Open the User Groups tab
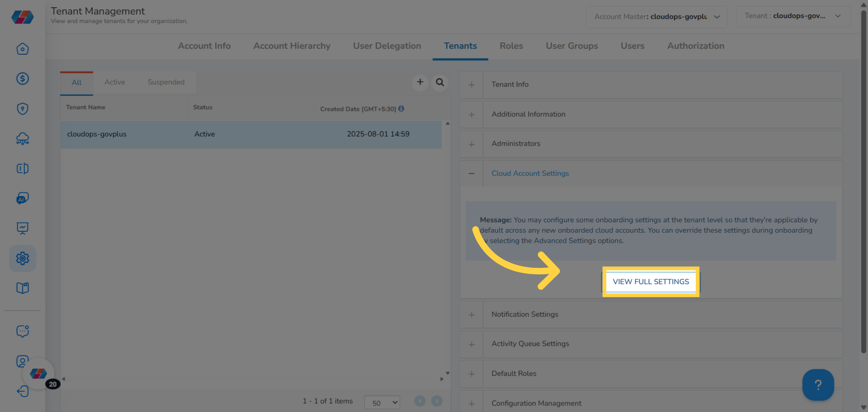Image resolution: width=868 pixels, height=412 pixels. [x=571, y=46]
